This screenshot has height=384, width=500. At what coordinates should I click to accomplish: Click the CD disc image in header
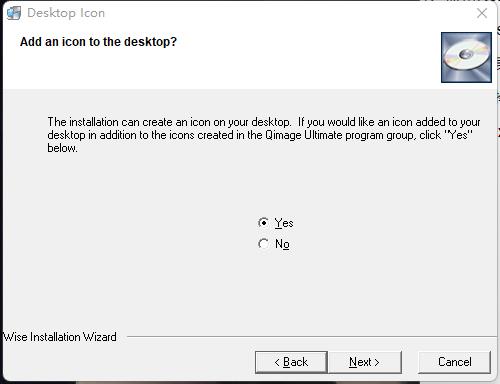pos(466,57)
